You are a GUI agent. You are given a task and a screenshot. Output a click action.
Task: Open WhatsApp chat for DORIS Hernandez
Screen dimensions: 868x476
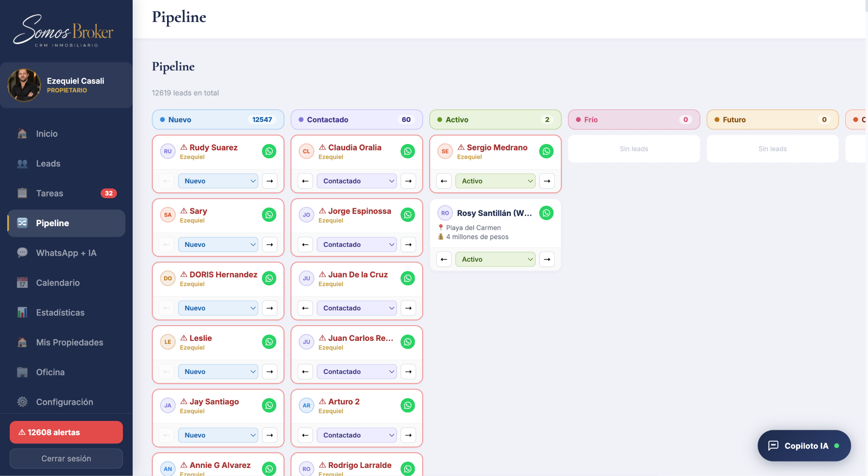pyautogui.click(x=269, y=278)
